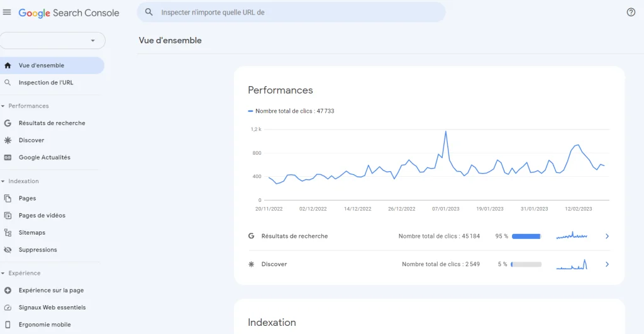644x334 pixels.
Task: Click the 95 % progress bar
Action: coord(526,237)
